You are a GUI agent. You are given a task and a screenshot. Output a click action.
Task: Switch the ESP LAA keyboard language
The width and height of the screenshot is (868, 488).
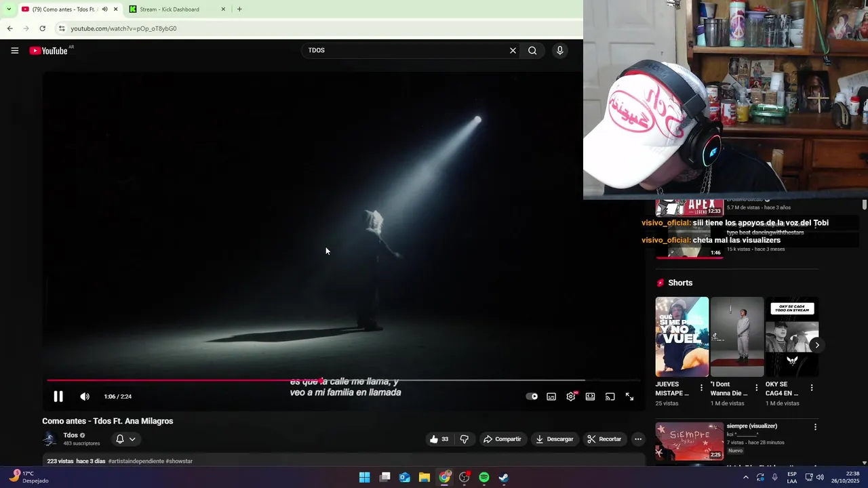click(x=792, y=477)
